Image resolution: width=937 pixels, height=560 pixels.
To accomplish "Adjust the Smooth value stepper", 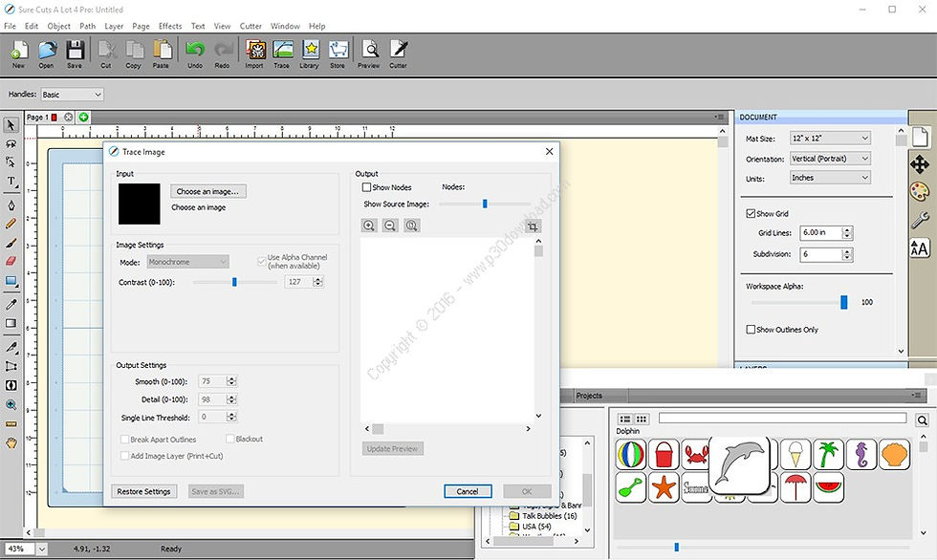I will [x=231, y=381].
